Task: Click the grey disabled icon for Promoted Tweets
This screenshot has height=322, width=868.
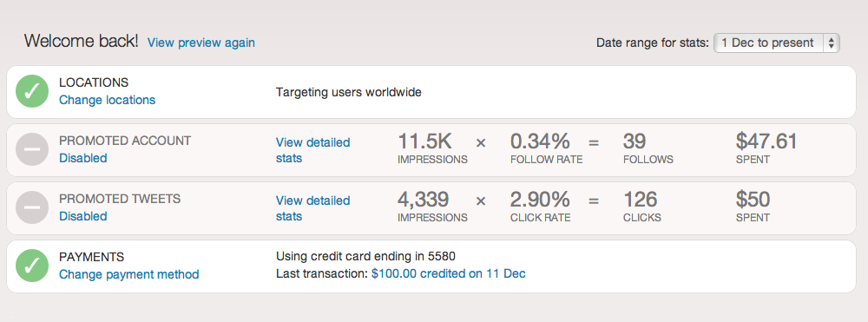Action: pos(32,207)
